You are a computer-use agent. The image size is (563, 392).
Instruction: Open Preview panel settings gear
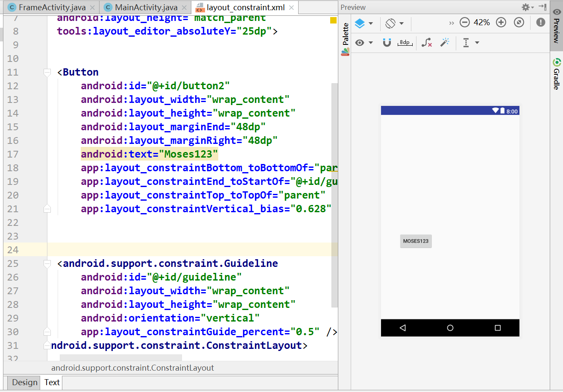[526, 7]
